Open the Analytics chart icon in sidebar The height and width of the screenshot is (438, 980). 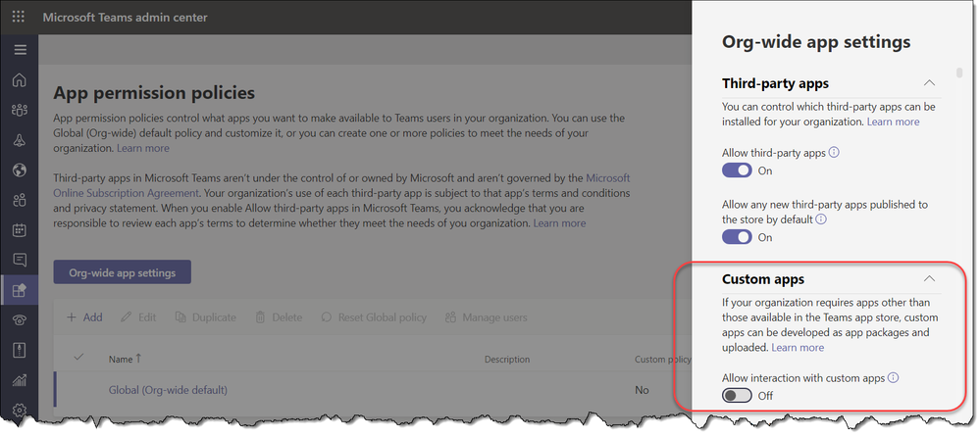[x=20, y=380]
